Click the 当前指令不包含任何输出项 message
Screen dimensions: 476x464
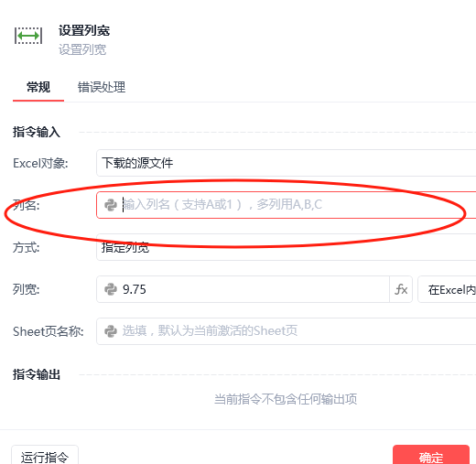pyautogui.click(x=286, y=399)
